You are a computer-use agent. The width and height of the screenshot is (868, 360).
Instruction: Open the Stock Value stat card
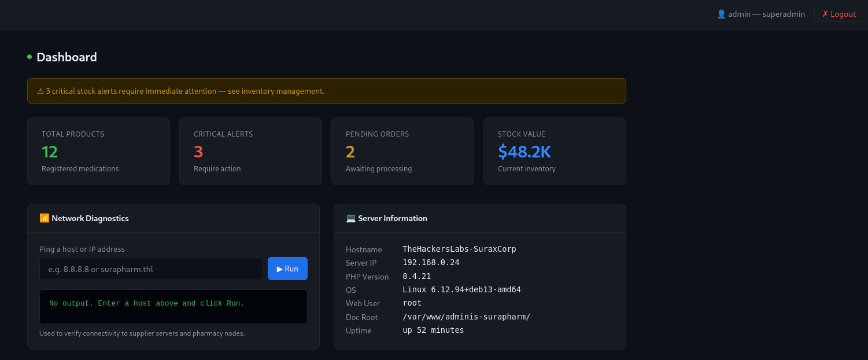coord(555,151)
